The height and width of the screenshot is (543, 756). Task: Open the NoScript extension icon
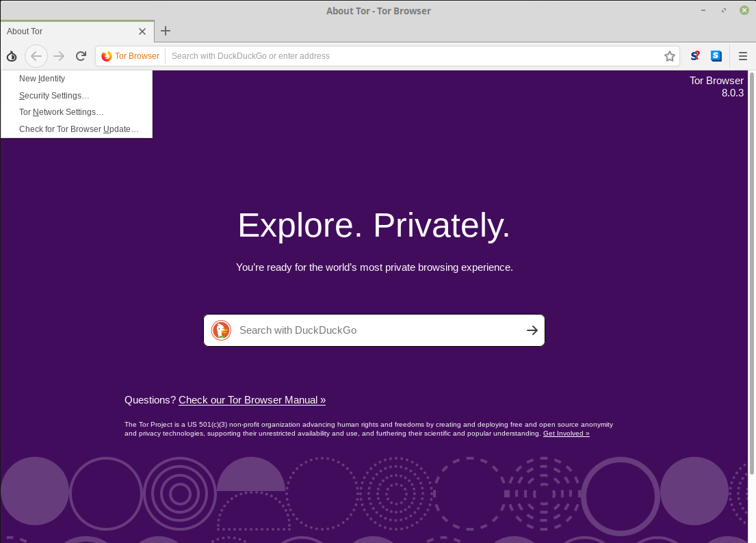point(695,56)
